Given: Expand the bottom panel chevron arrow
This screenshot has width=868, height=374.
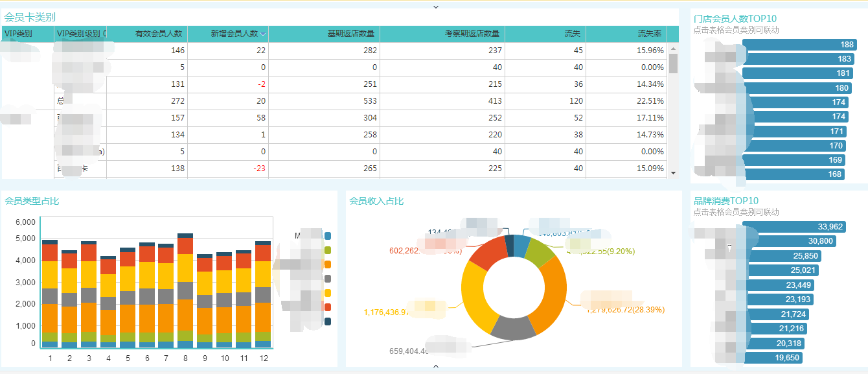Looking at the screenshot, I should [435, 367].
